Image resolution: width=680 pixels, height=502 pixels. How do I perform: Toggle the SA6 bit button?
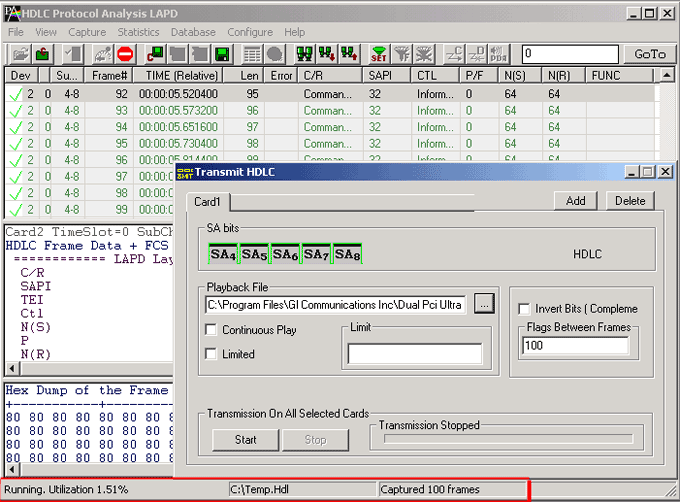[x=285, y=254]
